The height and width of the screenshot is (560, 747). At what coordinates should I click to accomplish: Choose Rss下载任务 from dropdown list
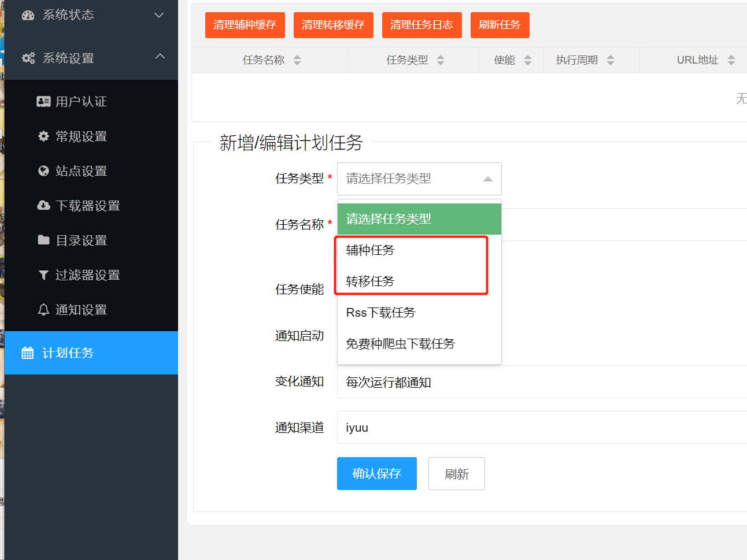[x=419, y=313]
